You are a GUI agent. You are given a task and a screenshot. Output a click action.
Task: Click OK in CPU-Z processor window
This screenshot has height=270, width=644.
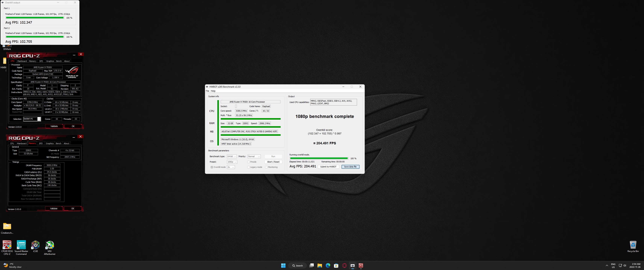tap(73, 126)
